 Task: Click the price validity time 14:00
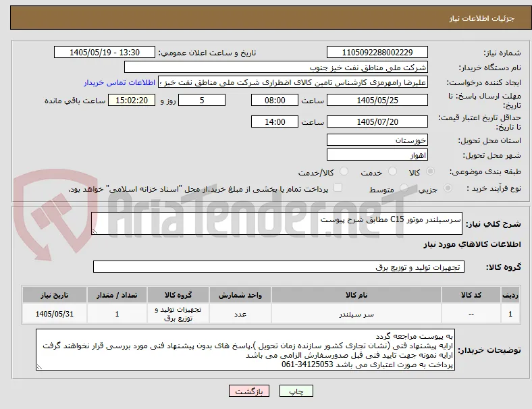275,121
